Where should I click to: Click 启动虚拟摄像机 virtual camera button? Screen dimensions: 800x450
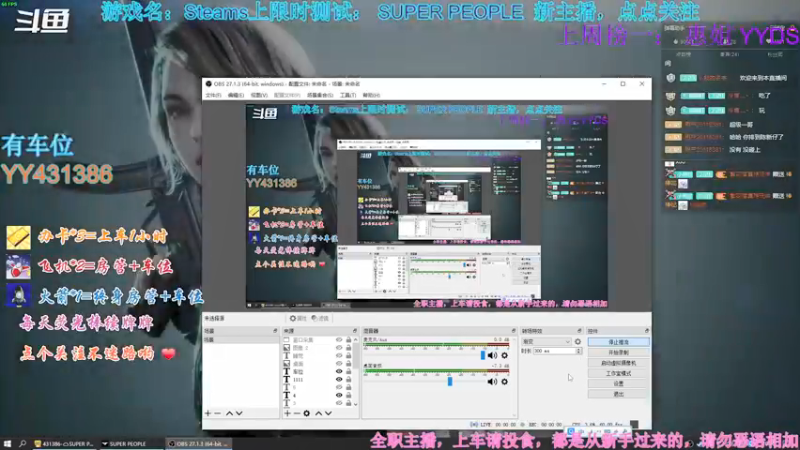[618, 363]
